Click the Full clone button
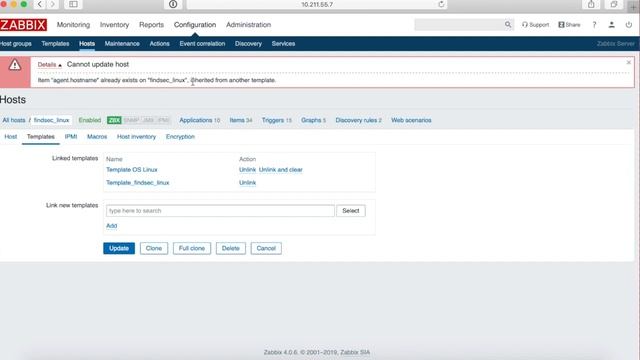The image size is (640, 360). (192, 248)
